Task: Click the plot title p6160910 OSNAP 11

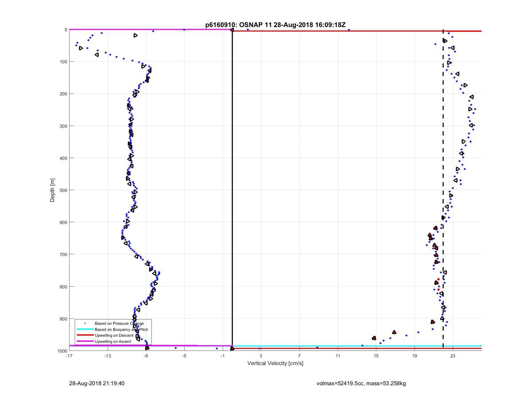Action: pyautogui.click(x=275, y=25)
